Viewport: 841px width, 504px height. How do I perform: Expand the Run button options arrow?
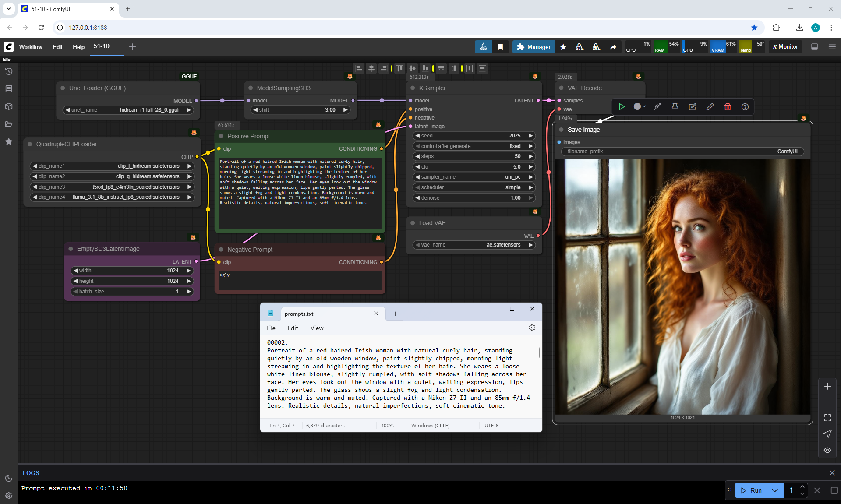click(x=775, y=490)
